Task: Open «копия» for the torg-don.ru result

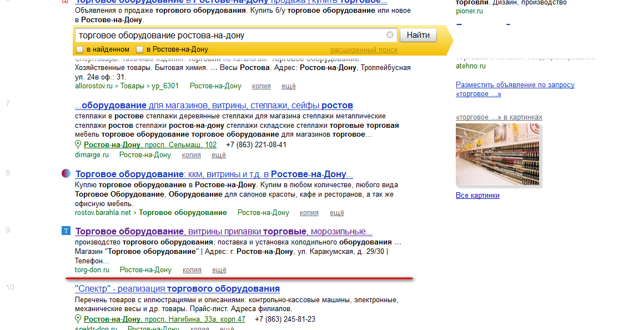Action: [192, 270]
